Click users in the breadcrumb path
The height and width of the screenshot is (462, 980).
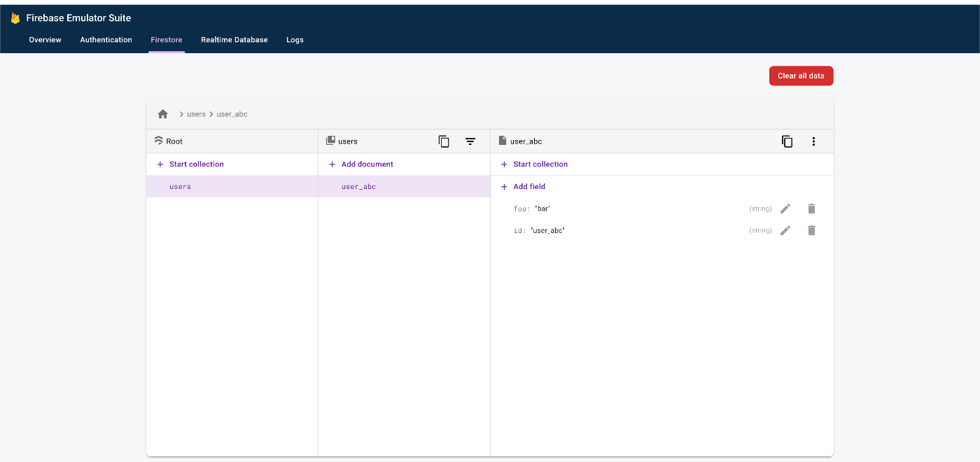196,114
